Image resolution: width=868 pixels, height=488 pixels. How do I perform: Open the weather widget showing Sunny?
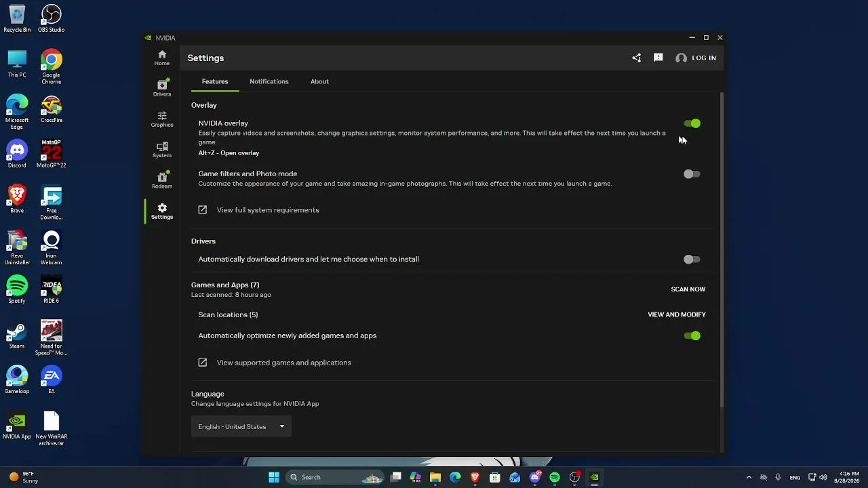pos(23,477)
